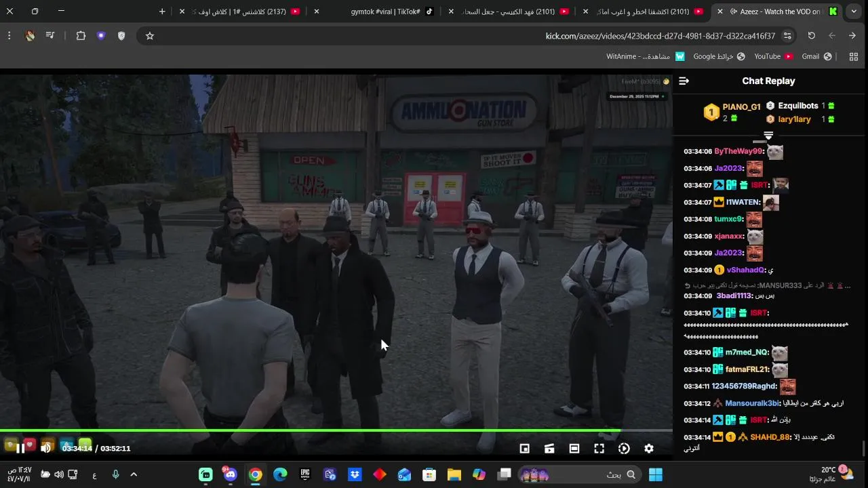Click 3badi1113 username in chat
The width and height of the screenshot is (868, 488).
734,296
